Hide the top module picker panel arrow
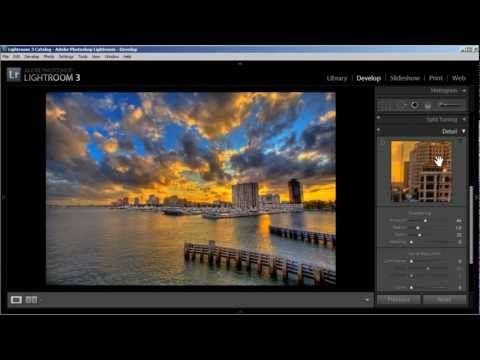This screenshot has height=360, width=480. coord(240,63)
